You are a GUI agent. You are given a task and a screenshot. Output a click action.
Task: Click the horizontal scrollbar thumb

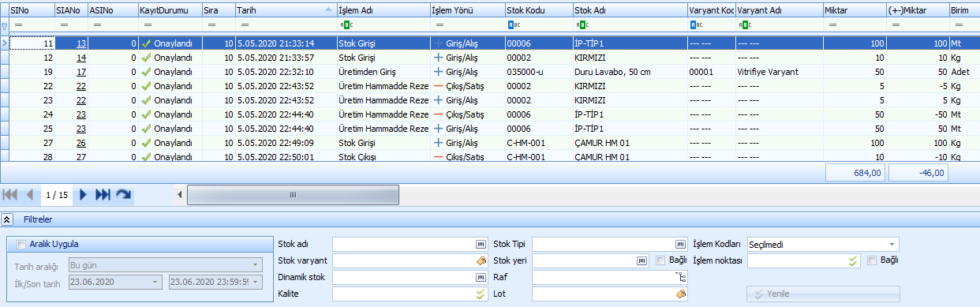pos(293,194)
